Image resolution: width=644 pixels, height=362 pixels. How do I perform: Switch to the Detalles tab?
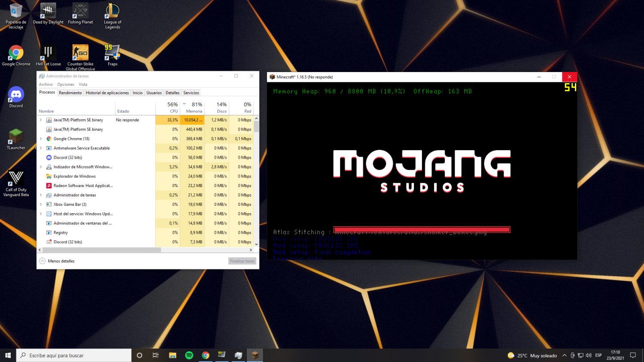[173, 93]
